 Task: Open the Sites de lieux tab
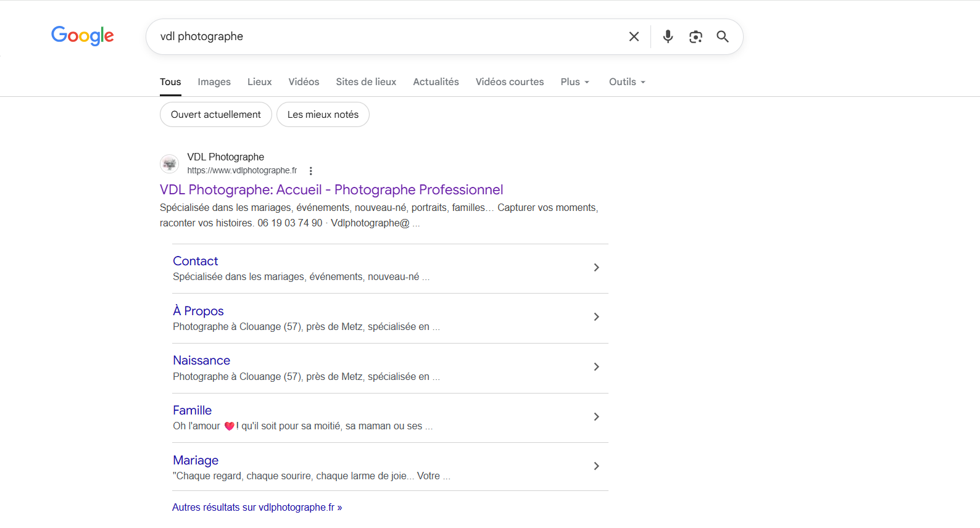point(366,82)
